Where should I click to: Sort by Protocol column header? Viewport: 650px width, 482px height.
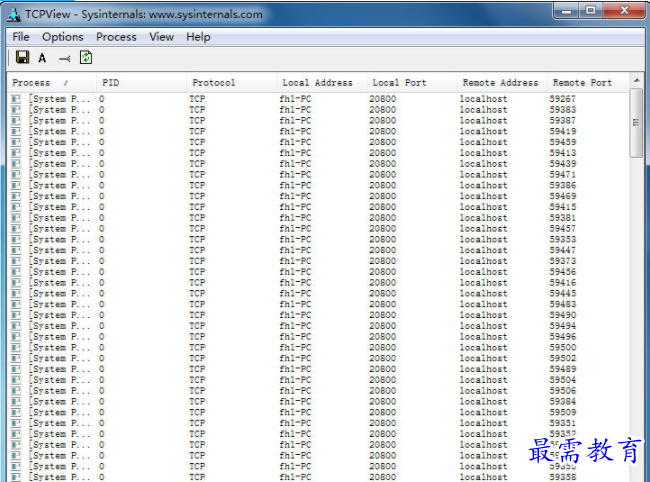click(231, 82)
